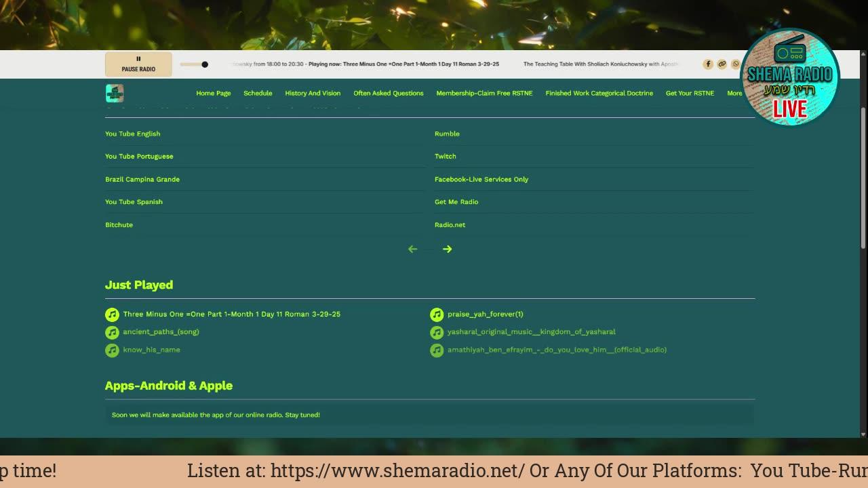Go to History And Vision
The height and width of the screenshot is (488, 868).
point(313,93)
